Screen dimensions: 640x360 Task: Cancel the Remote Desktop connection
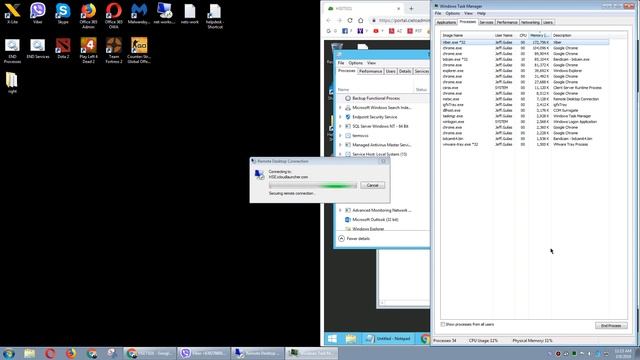click(x=372, y=185)
